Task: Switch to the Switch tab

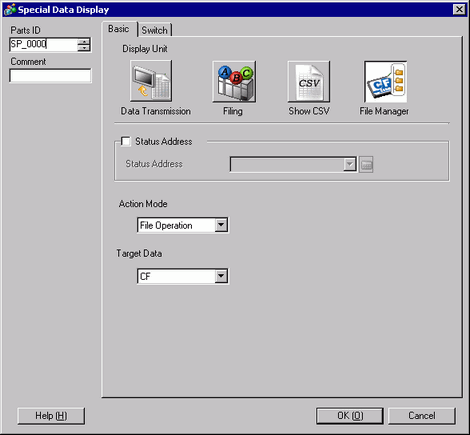Action: coord(155,30)
